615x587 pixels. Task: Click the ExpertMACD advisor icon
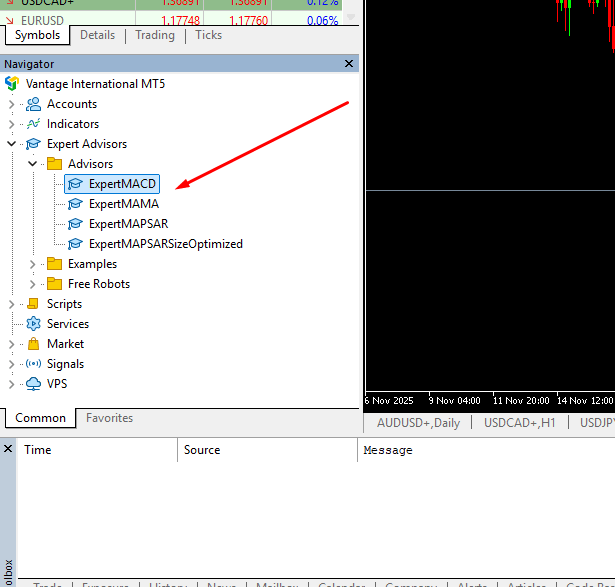(x=75, y=184)
